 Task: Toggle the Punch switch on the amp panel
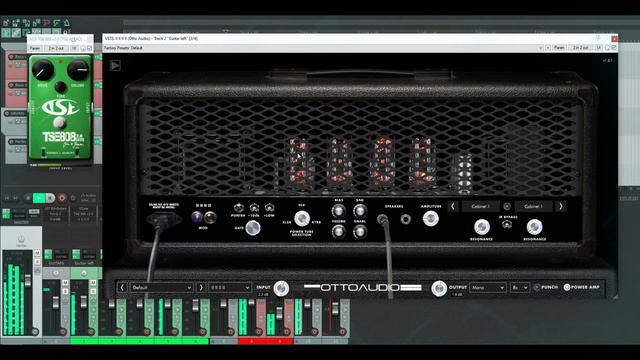pos(238,208)
